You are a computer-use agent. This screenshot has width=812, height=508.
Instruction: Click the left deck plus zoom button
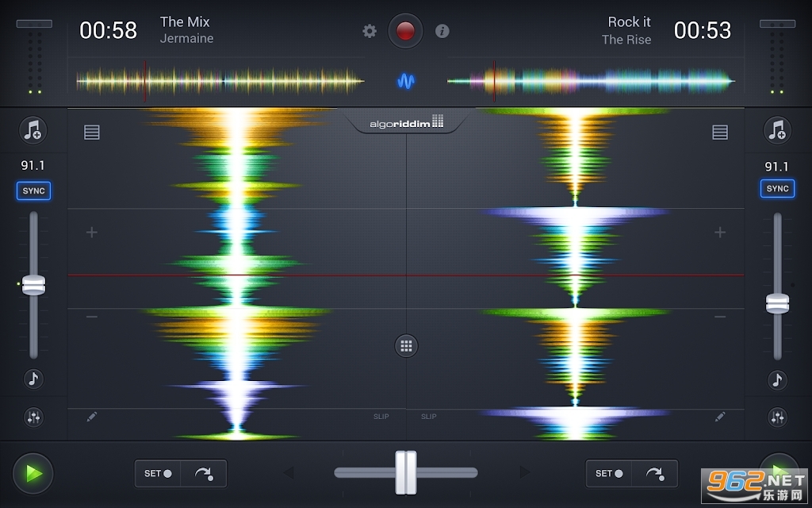[x=92, y=233]
